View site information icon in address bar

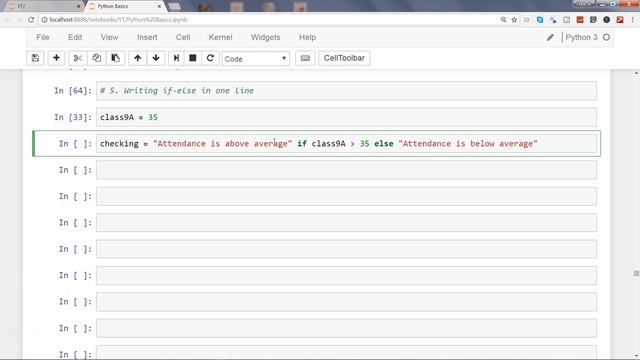[44, 20]
